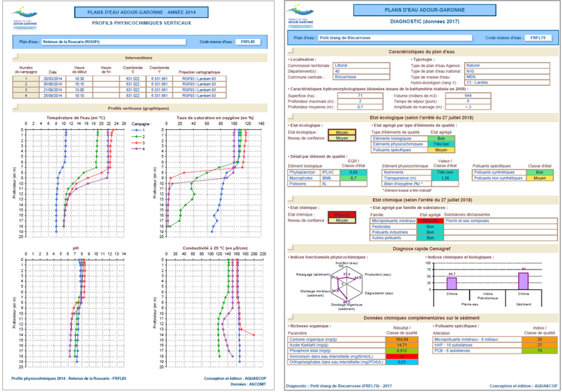The height and width of the screenshot is (392, 562).
Task: Click 'Données chimiques complémentaires sur le sédiment' header
Action: (x=423, y=318)
